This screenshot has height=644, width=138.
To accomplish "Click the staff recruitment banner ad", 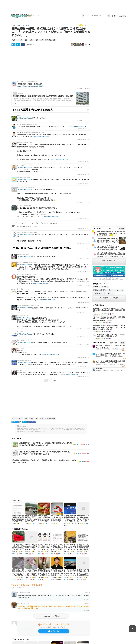I will click(109, 271).
